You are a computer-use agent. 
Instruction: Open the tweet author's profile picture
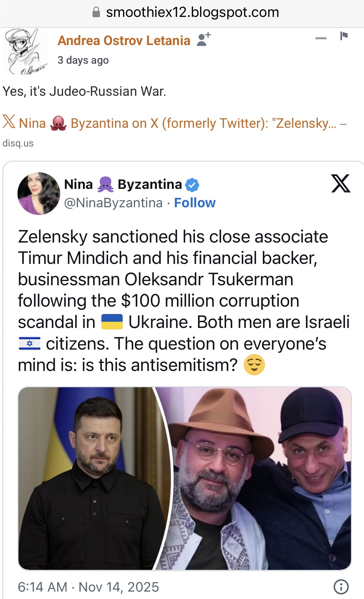coord(39,194)
